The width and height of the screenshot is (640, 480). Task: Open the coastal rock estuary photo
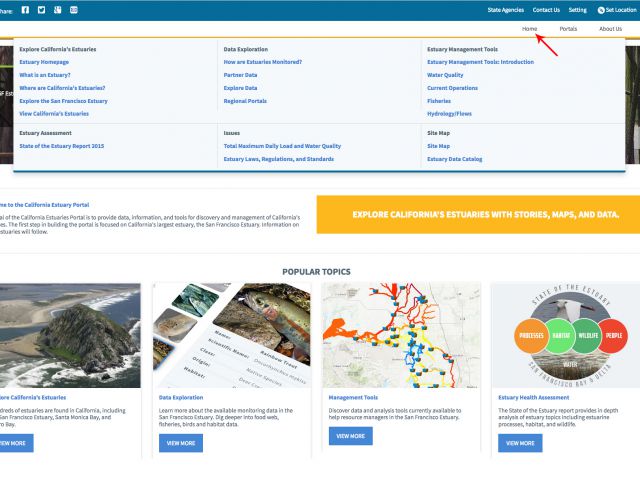70,336
